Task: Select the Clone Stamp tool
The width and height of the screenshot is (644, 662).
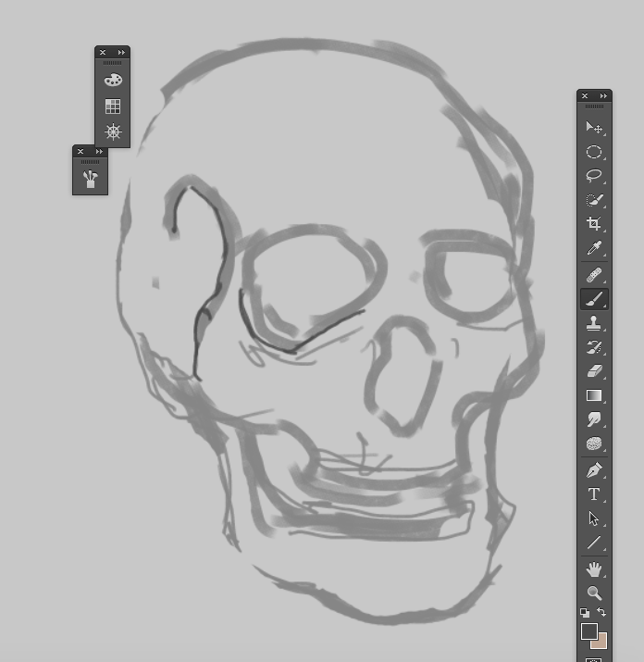Action: tap(594, 323)
